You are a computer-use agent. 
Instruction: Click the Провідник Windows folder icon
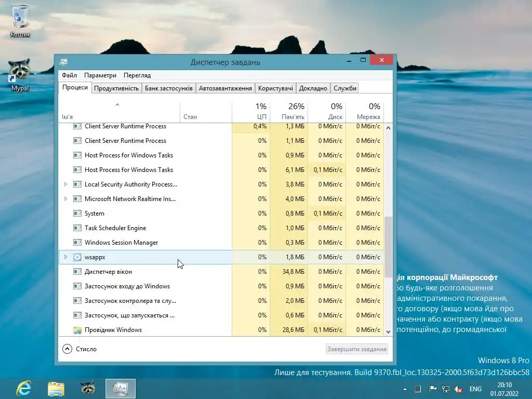click(77, 330)
